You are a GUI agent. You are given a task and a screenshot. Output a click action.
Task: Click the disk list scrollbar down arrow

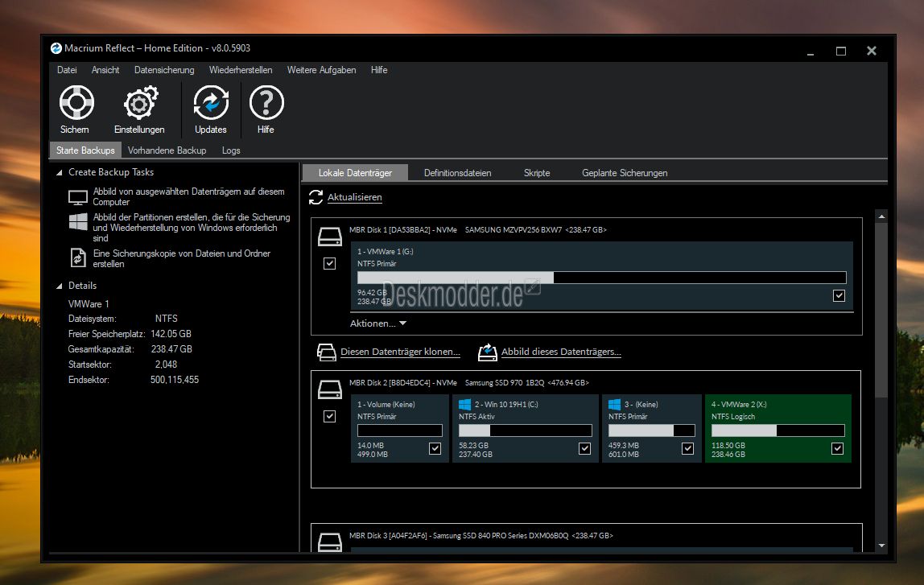click(881, 546)
